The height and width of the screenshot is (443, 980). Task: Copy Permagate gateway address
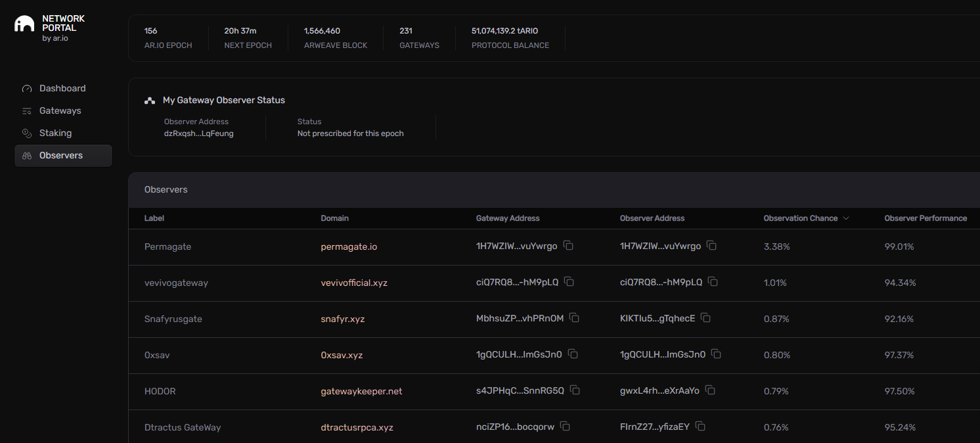(569, 246)
